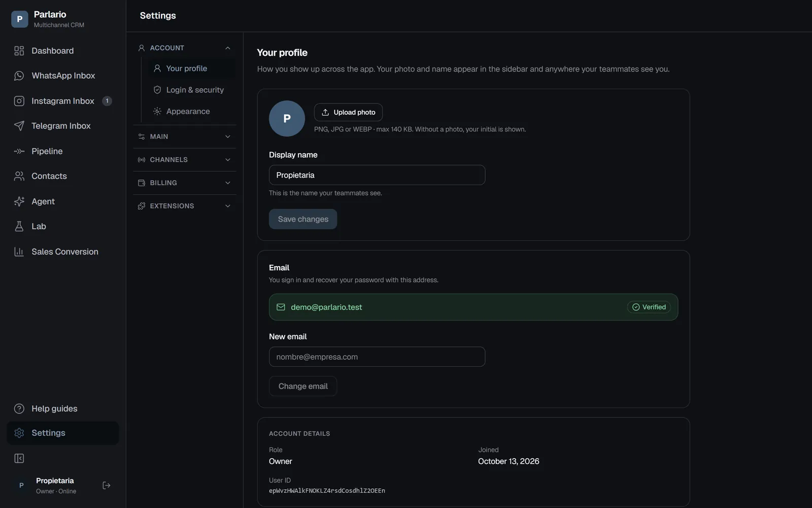This screenshot has width=812, height=508.
Task: Click Propietaria user name at sidebar bottom
Action: click(x=55, y=481)
